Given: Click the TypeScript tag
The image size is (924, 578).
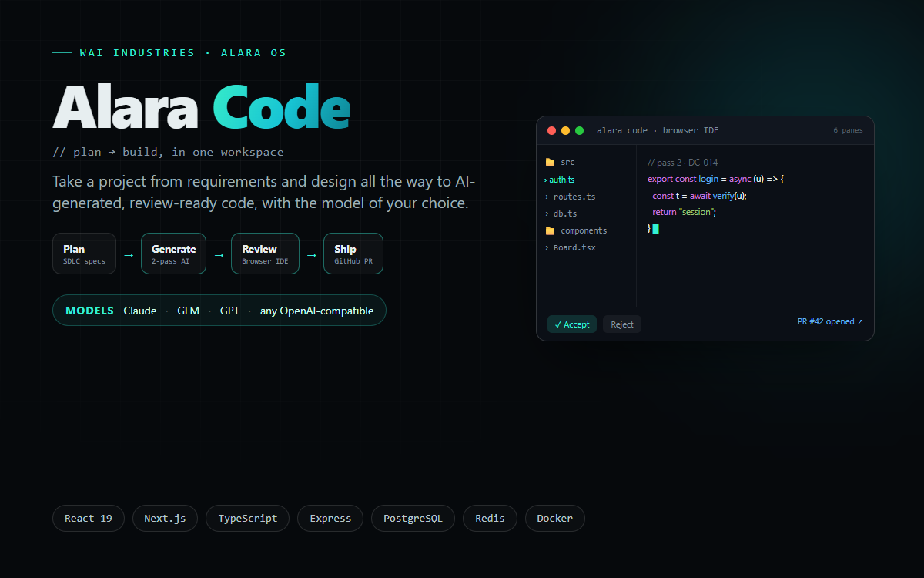Looking at the screenshot, I should (x=247, y=519).
